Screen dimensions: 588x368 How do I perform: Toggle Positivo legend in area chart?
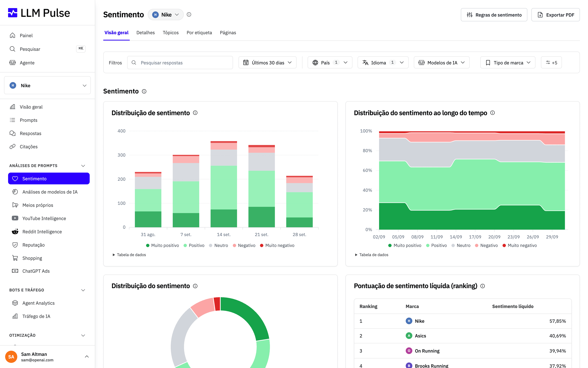pyautogui.click(x=436, y=245)
